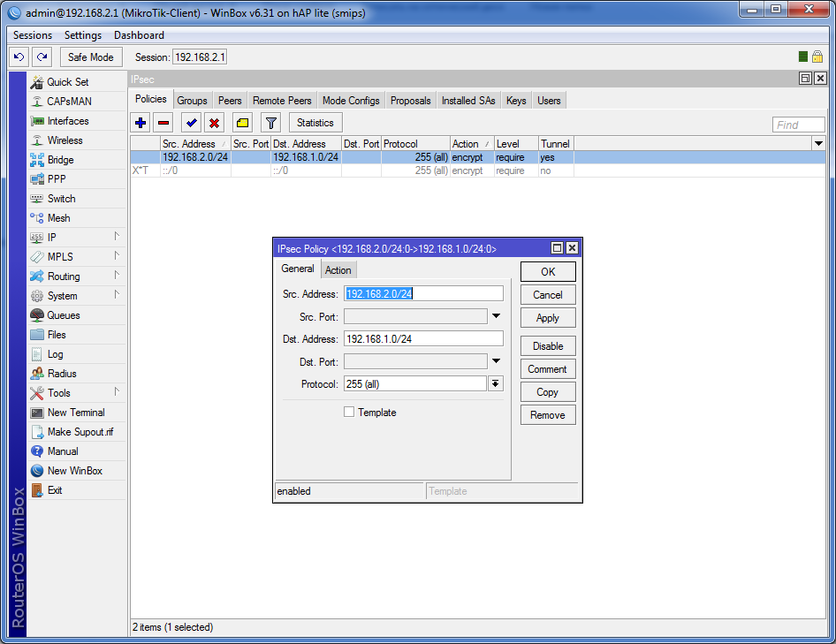Expand the Src. Port dropdown arrow
This screenshot has width=836, height=644.
pos(496,316)
